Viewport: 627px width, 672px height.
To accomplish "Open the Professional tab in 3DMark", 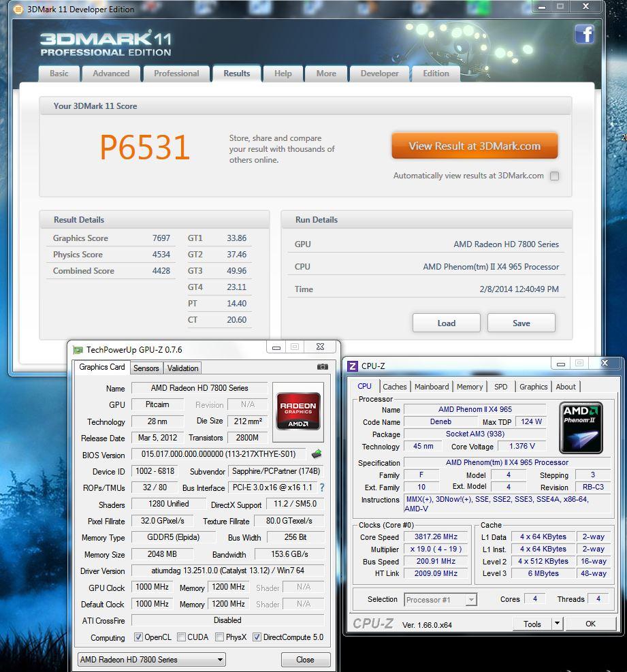I will click(x=176, y=74).
